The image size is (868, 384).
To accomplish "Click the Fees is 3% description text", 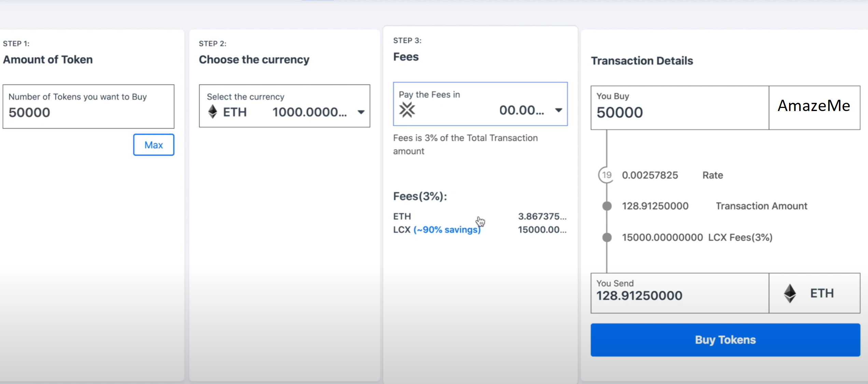I will pyautogui.click(x=465, y=145).
